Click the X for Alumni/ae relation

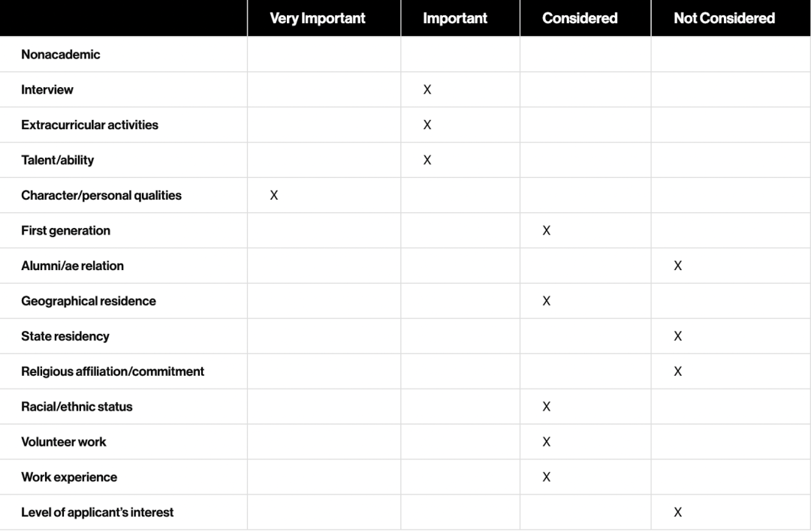coord(678,265)
